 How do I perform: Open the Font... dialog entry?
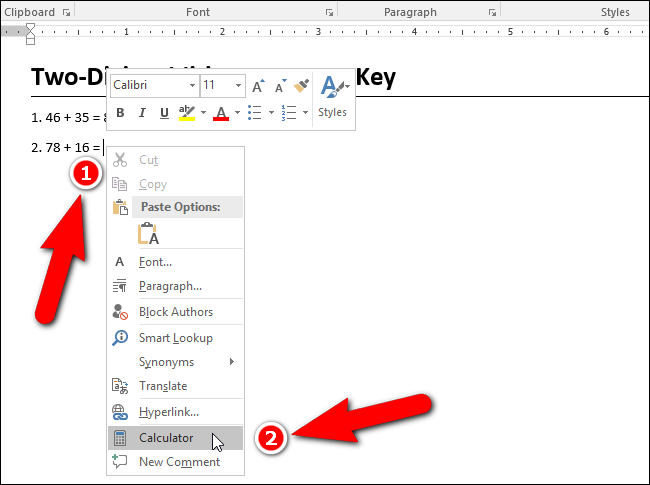click(x=175, y=262)
